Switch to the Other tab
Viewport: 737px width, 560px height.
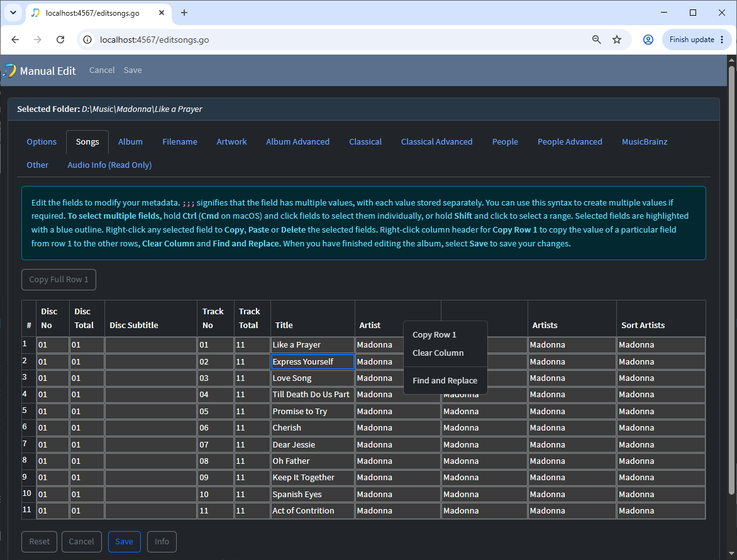38,165
